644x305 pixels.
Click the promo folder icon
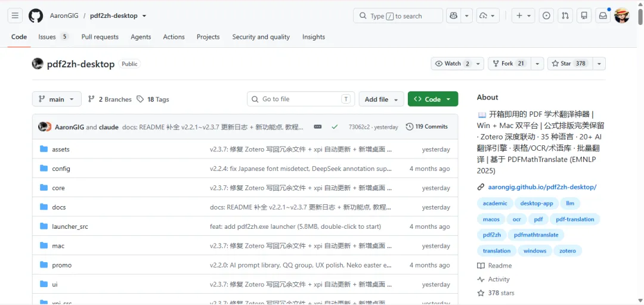coord(44,265)
